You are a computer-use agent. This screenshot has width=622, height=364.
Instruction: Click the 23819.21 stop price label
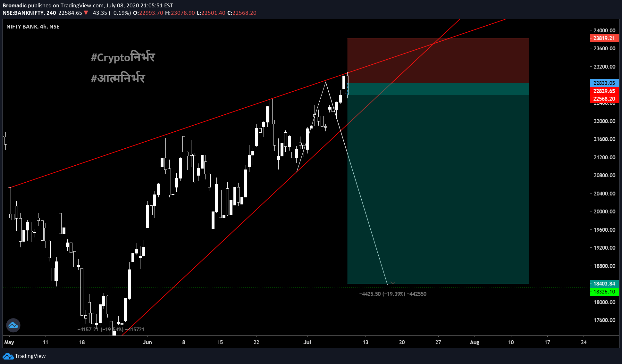[x=604, y=38]
